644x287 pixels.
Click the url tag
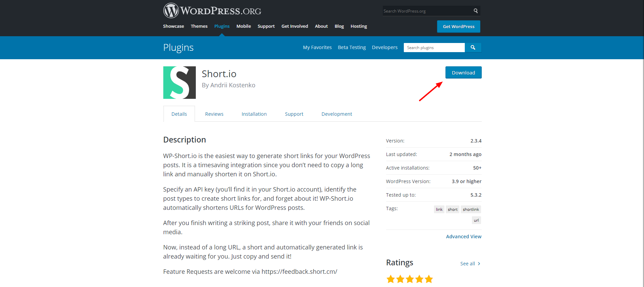click(x=476, y=220)
